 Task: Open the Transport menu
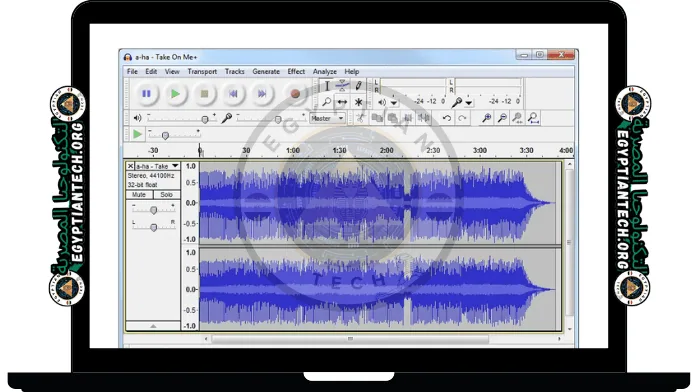point(202,72)
